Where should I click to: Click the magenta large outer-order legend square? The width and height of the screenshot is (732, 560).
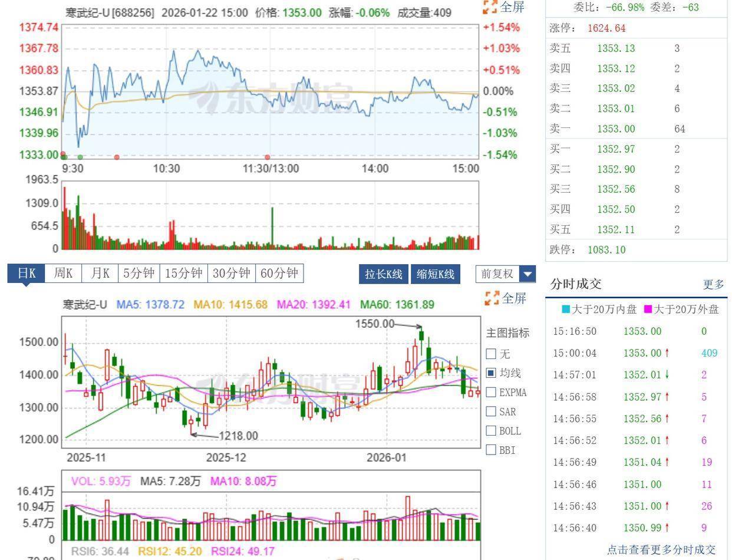(x=648, y=309)
